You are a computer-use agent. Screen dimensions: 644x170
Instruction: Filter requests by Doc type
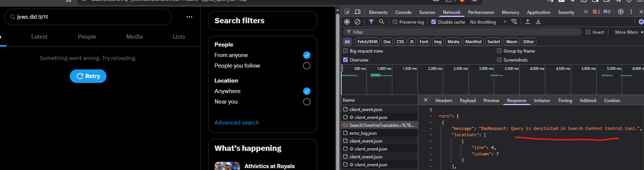[x=387, y=42]
